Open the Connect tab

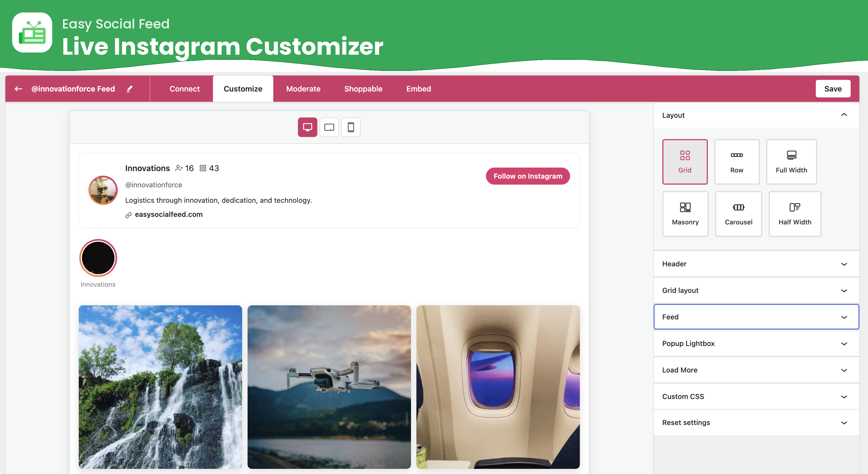[184, 89]
